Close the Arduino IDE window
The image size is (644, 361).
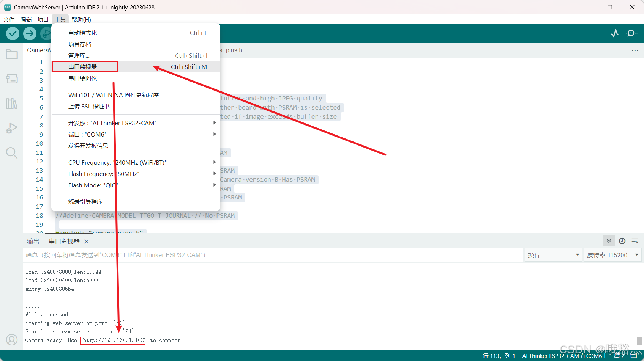tap(632, 7)
